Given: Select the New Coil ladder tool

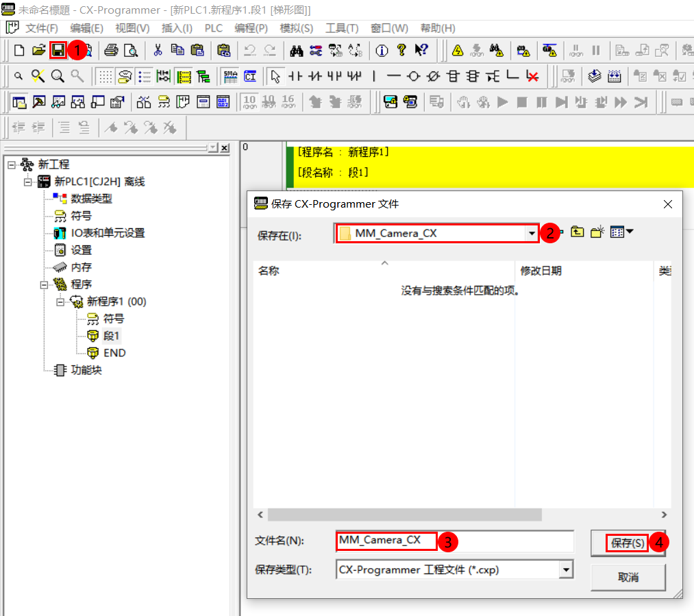Looking at the screenshot, I should point(412,76).
